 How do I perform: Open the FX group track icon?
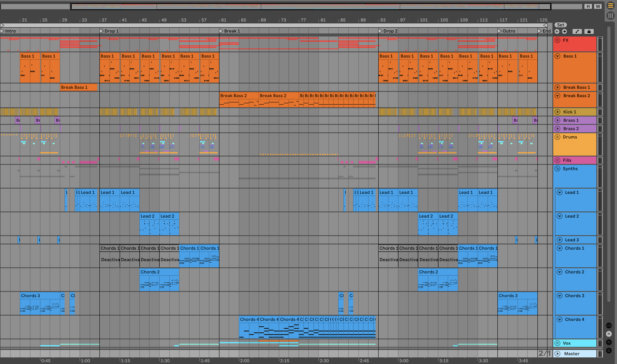click(x=557, y=40)
